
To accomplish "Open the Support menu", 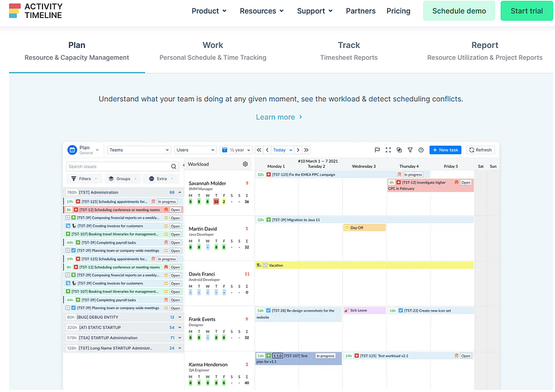I will 315,11.
